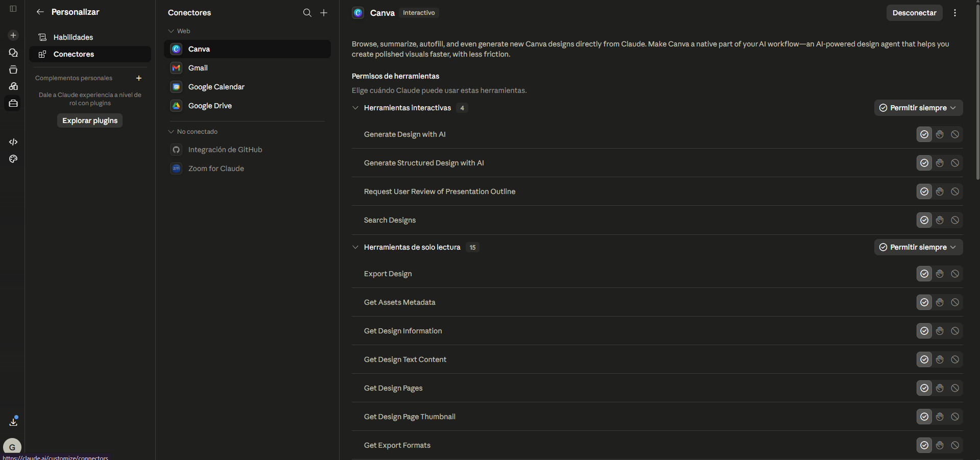Open the artifacts shapes icon
Viewport: 980px width, 460px height.
tap(13, 86)
